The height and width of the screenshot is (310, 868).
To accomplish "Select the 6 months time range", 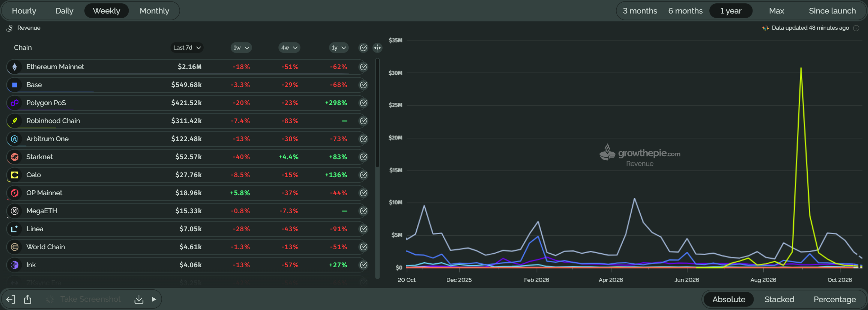I will click(x=685, y=11).
